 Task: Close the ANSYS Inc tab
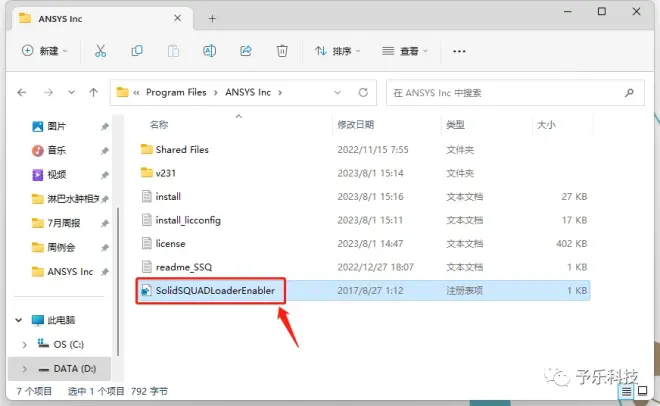(177, 18)
